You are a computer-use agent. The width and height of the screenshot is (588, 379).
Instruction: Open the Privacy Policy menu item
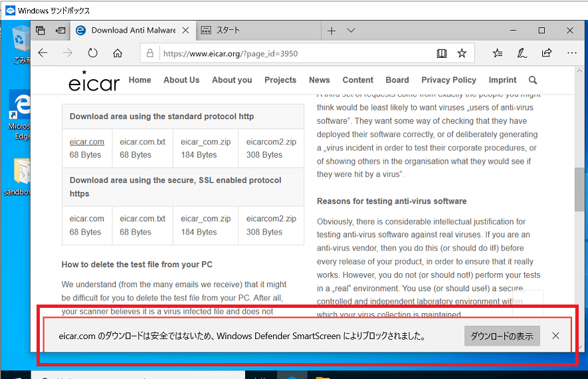pyautogui.click(x=449, y=80)
